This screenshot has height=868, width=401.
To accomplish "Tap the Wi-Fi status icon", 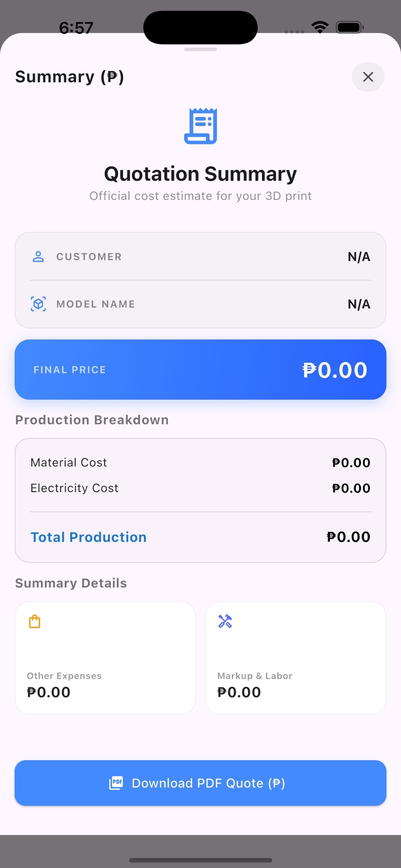I will [x=320, y=27].
